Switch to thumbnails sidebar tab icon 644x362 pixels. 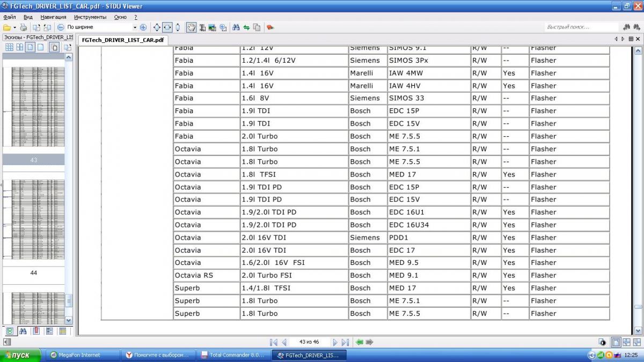(x=10, y=331)
